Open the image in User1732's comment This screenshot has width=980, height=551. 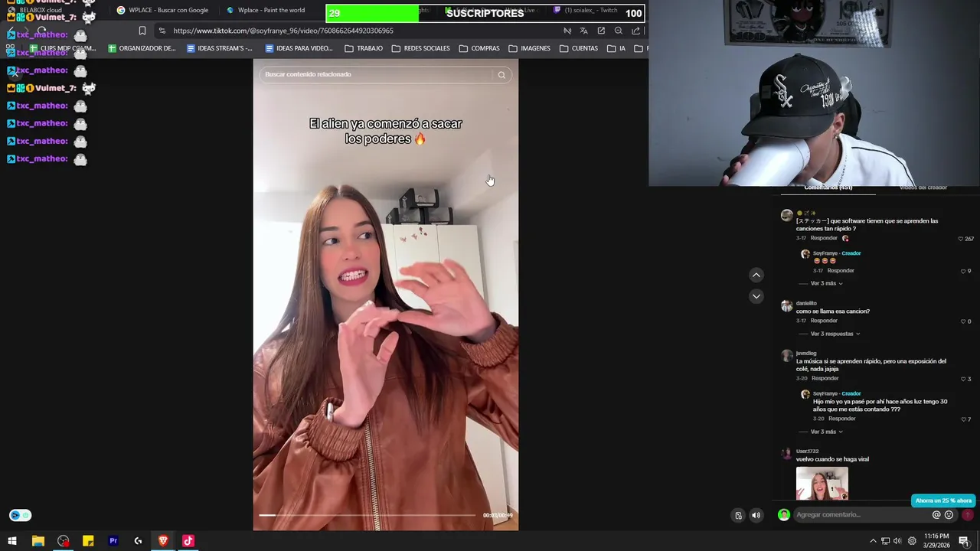[x=822, y=484]
